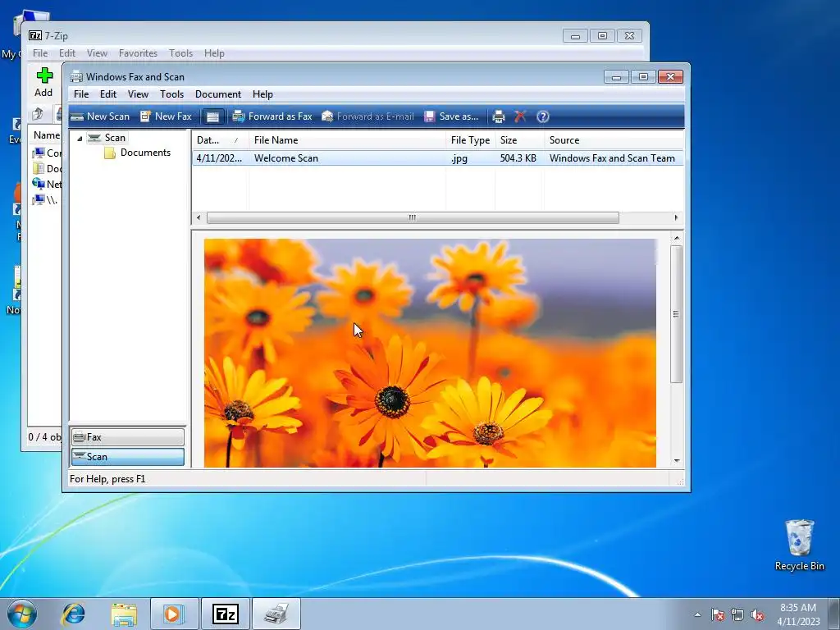
Task: Open the Document menu
Action: pos(218,94)
